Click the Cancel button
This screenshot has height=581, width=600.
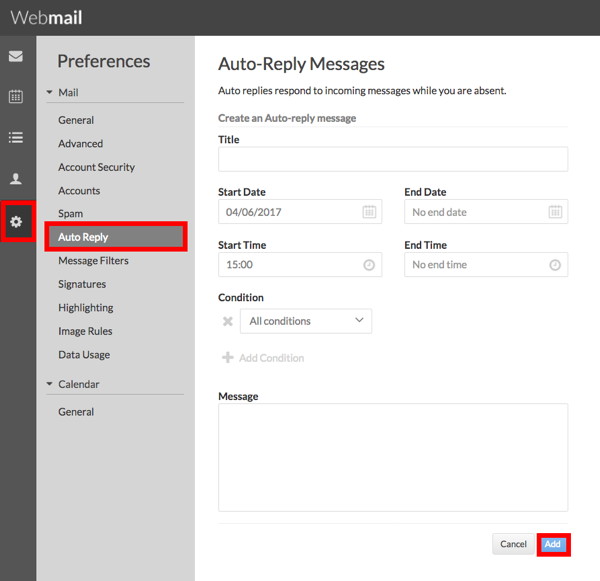tap(513, 544)
